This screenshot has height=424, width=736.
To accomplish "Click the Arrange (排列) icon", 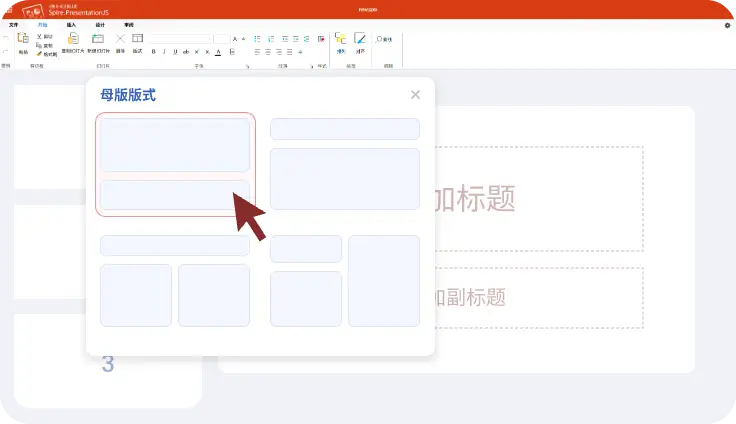I will click(x=341, y=39).
